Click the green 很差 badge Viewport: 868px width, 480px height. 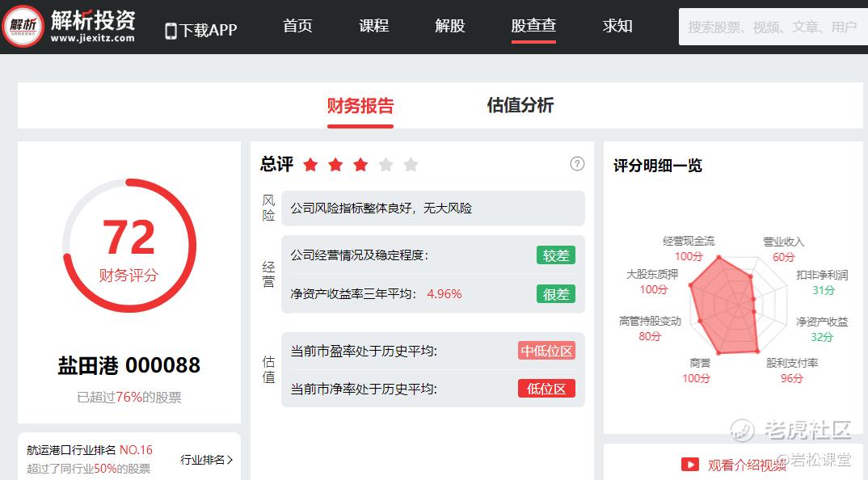pos(556,294)
